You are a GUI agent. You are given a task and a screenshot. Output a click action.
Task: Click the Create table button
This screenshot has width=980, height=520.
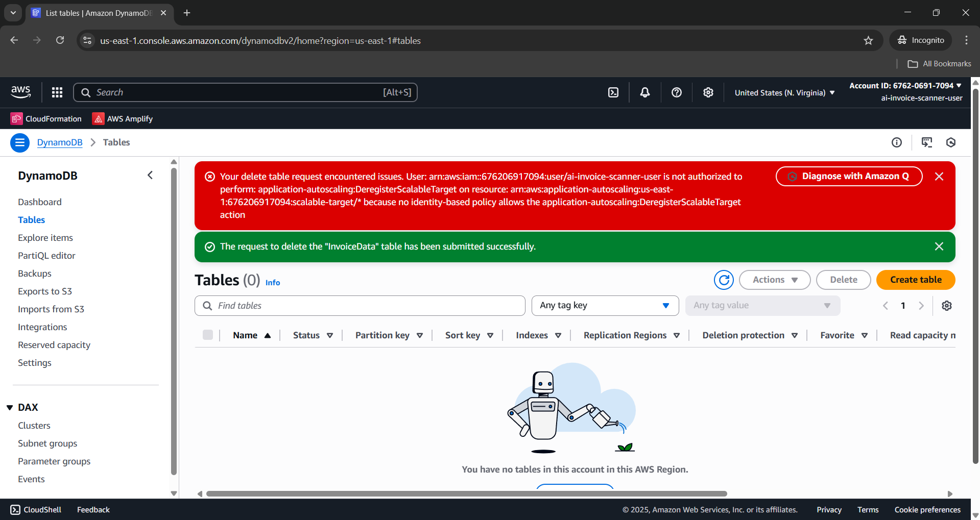pyautogui.click(x=915, y=280)
